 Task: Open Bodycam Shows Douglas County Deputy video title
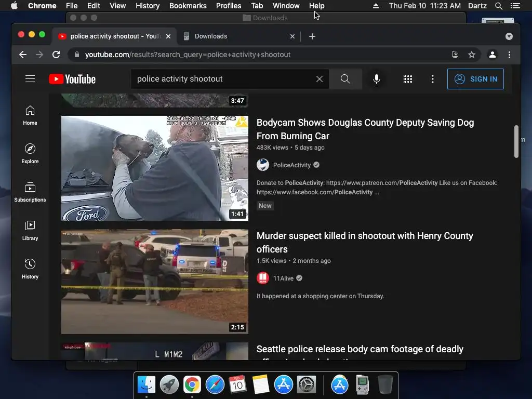[x=365, y=129]
